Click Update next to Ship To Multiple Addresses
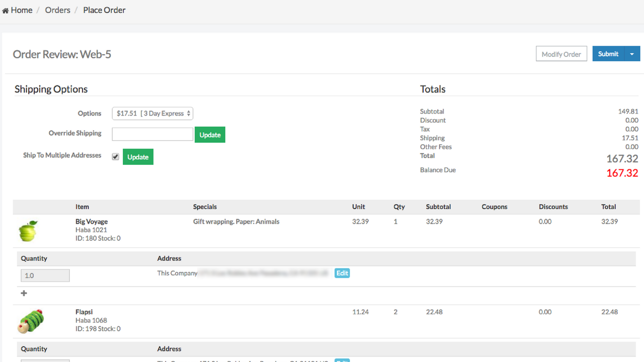Viewport: 644px width, 362px height. point(138,157)
